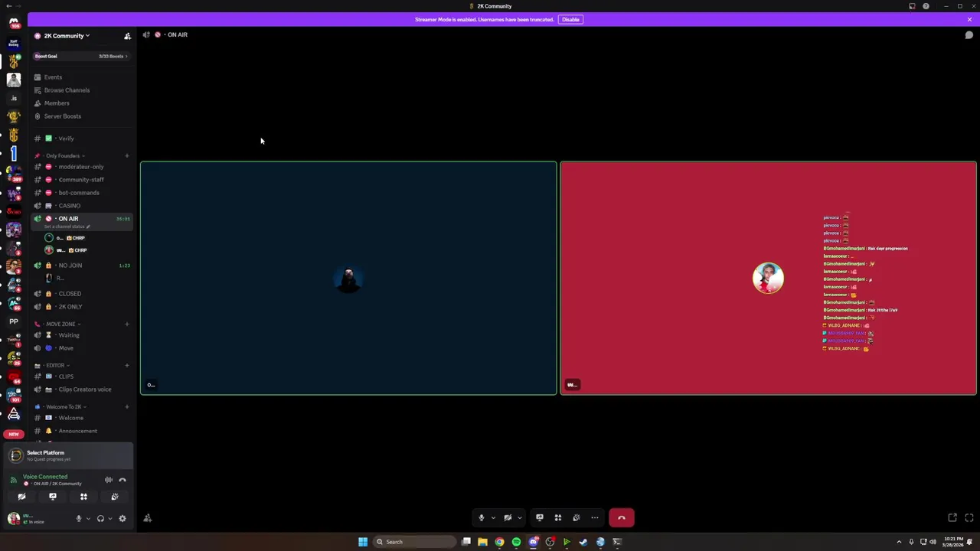Join the NO JOIN voice channel
Image resolution: width=980 pixels, height=551 pixels.
(81, 266)
